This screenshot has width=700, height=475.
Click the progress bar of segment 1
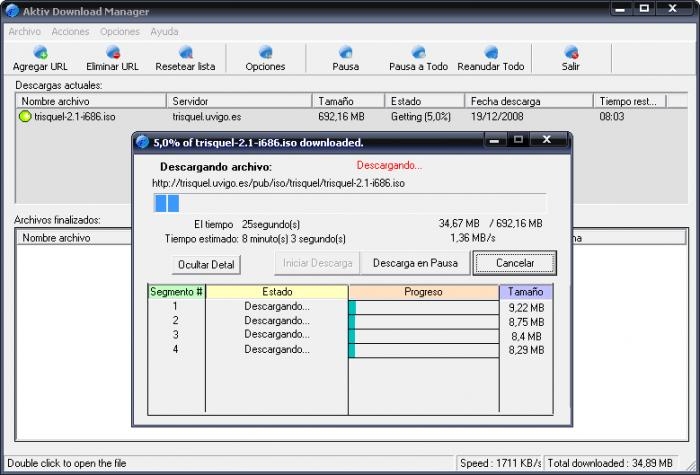pyautogui.click(x=424, y=307)
